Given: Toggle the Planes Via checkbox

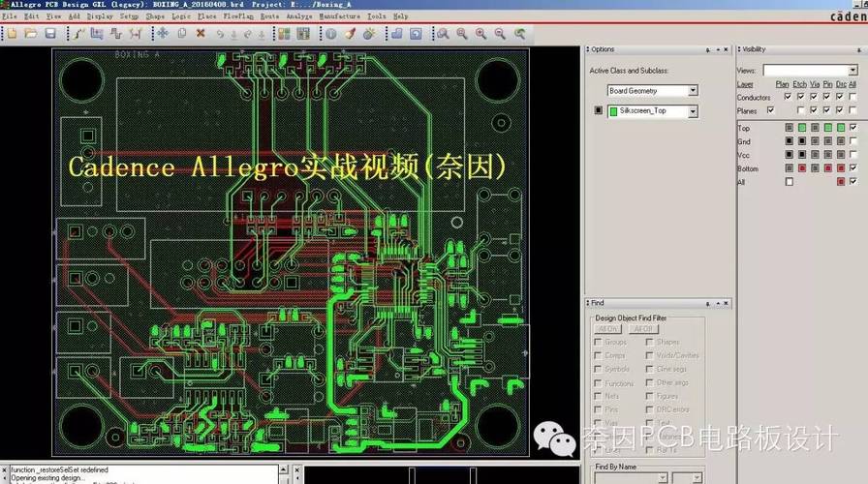Looking at the screenshot, I should click(814, 111).
